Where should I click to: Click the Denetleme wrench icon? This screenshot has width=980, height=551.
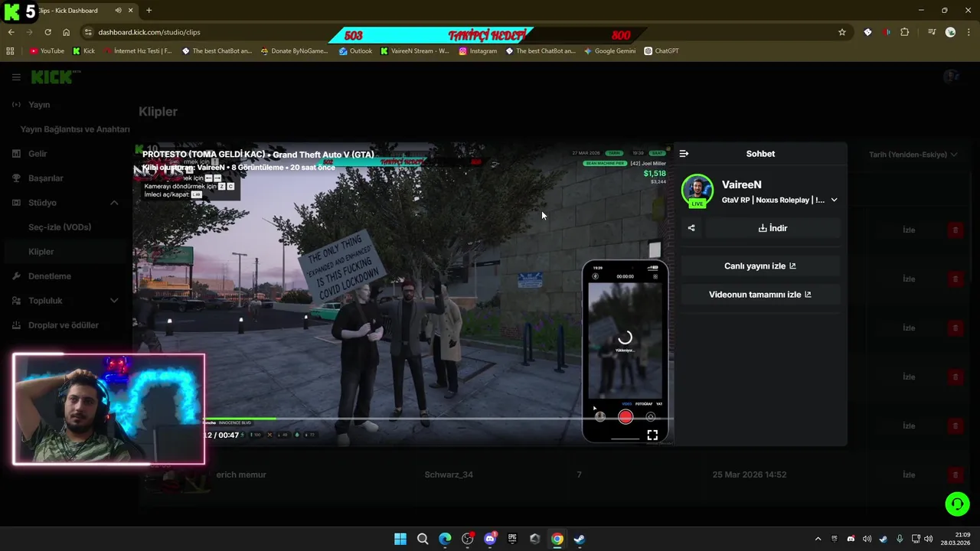(x=16, y=276)
